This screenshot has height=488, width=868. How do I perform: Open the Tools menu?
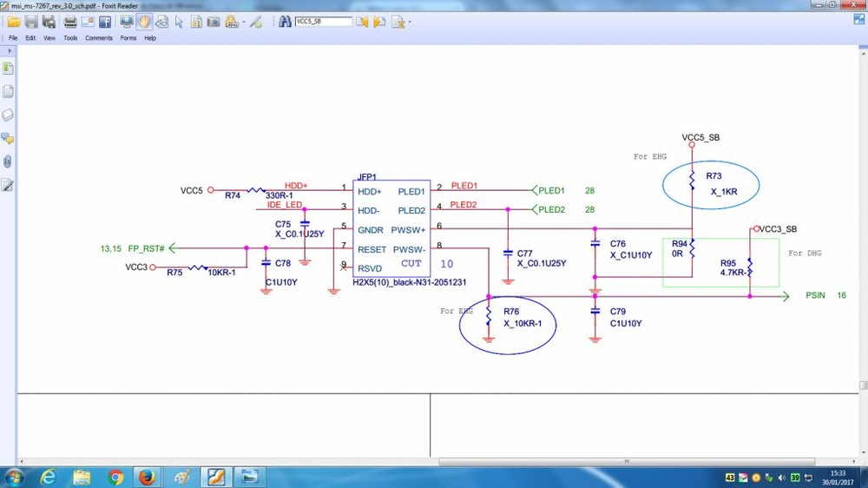[70, 38]
